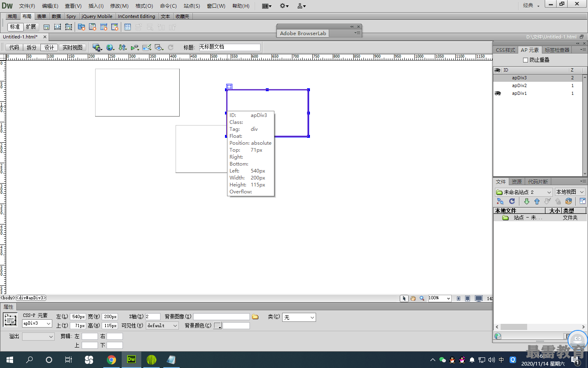Open the 插入(I) menu
Viewport: 588px width, 368px height.
pyautogui.click(x=96, y=6)
